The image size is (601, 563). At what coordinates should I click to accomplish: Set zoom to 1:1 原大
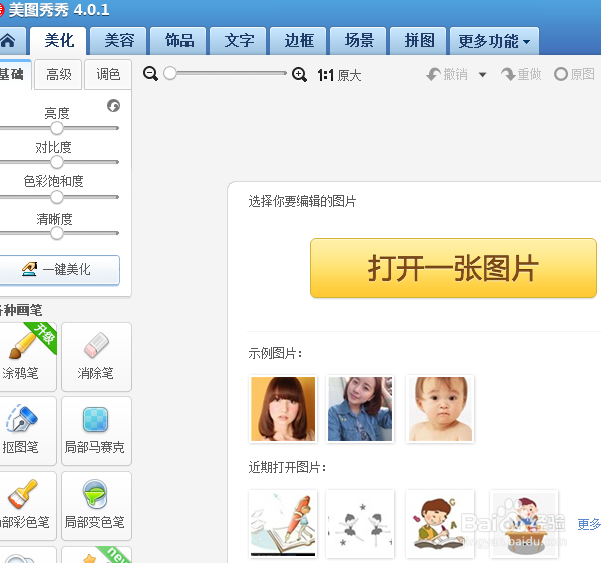point(339,75)
